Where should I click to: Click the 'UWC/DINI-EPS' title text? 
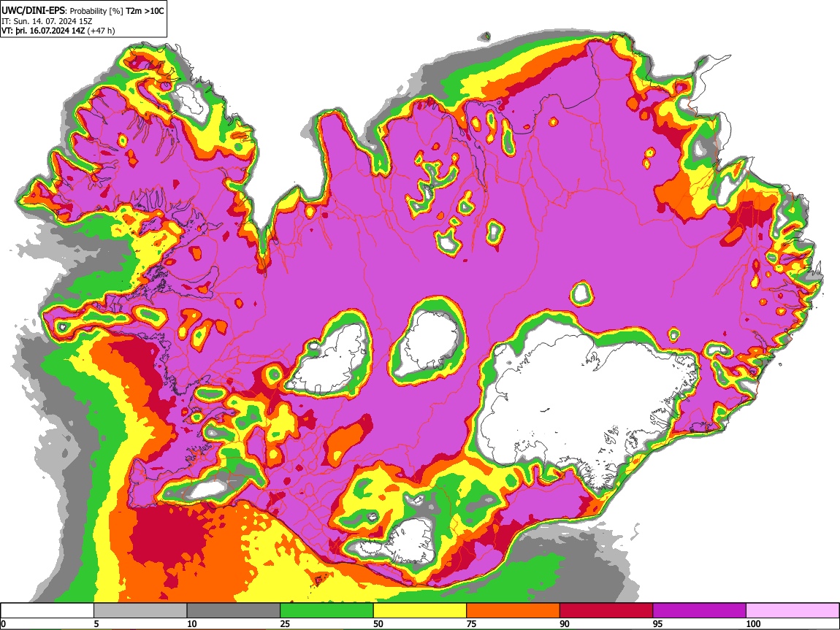(33, 11)
